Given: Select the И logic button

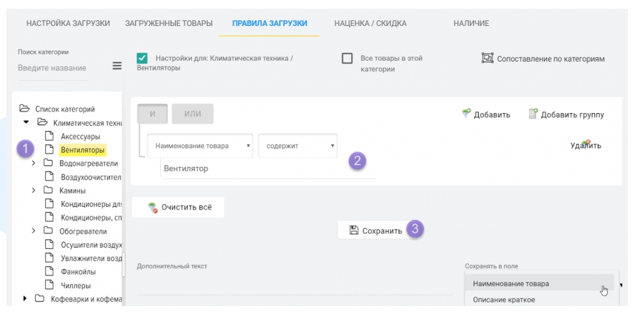Looking at the screenshot, I should tap(153, 114).
